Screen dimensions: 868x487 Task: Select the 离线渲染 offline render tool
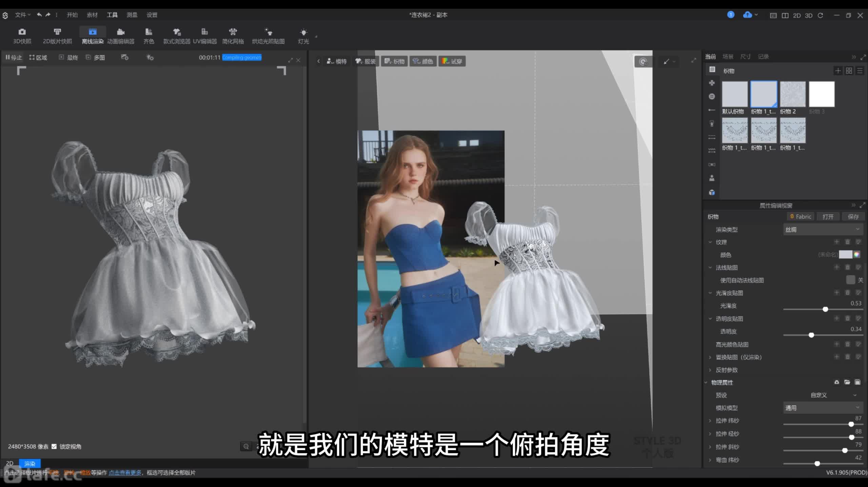tap(93, 36)
